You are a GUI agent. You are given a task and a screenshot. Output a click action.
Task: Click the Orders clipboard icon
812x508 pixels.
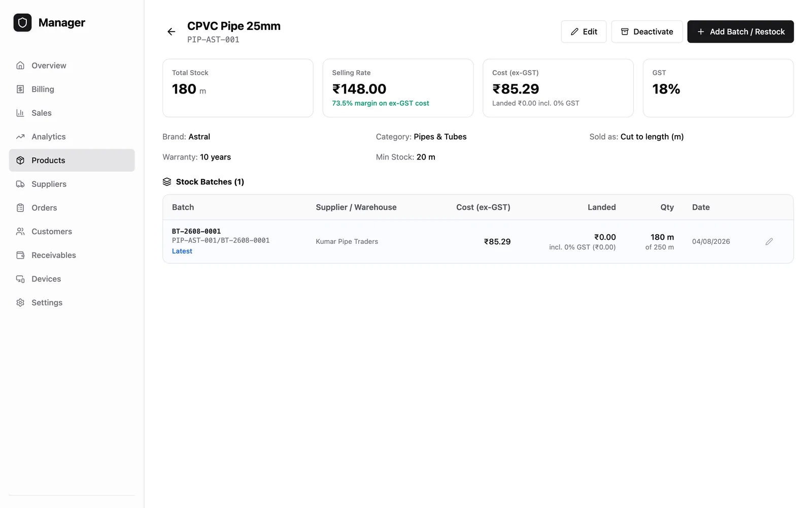click(x=20, y=208)
